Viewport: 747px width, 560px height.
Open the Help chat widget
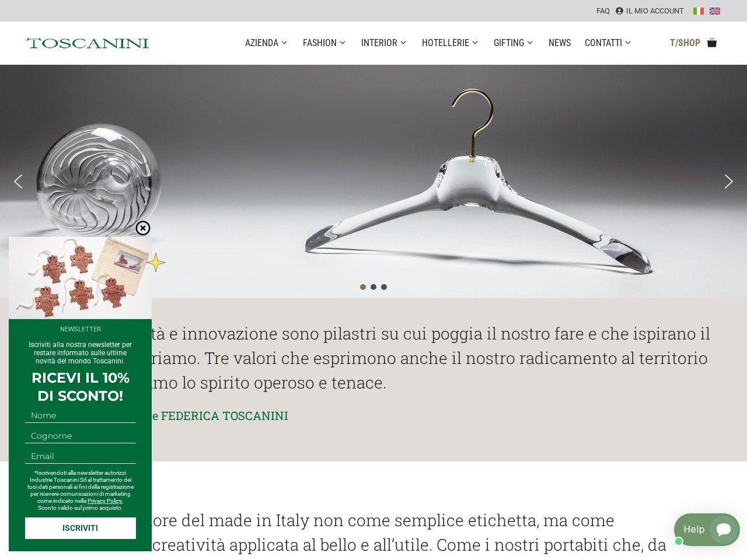pyautogui.click(x=707, y=530)
